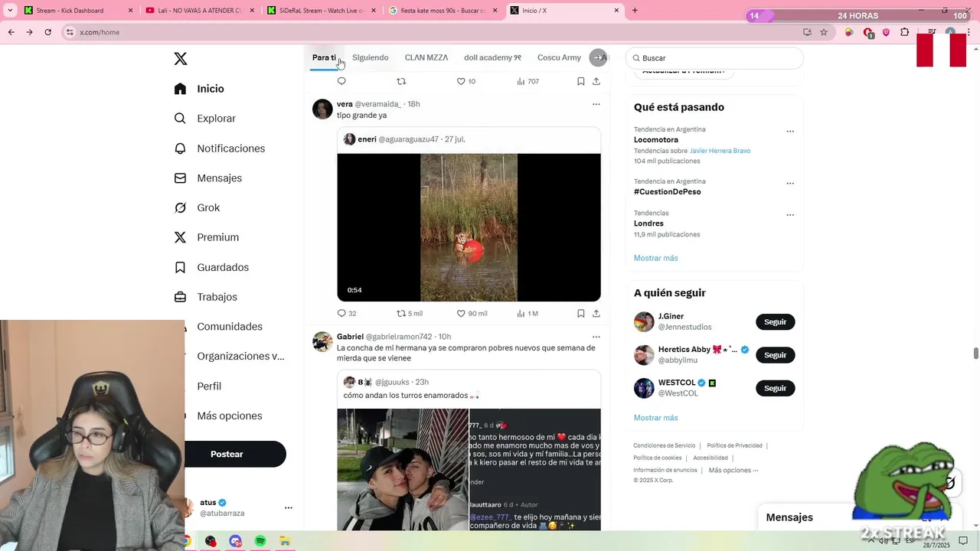
Task: Open vera's profile avatar
Action: [x=322, y=109]
